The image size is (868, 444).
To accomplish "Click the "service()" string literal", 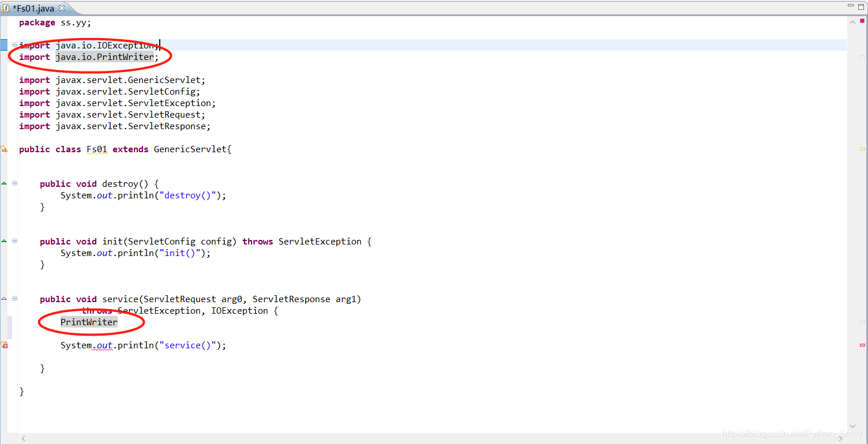I will 188,345.
